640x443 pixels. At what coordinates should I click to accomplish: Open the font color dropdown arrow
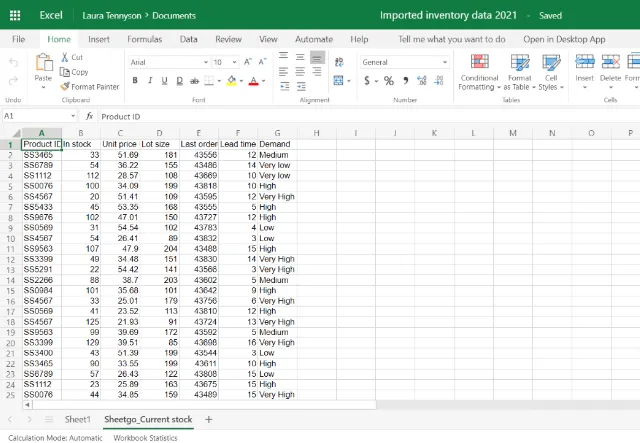click(263, 81)
